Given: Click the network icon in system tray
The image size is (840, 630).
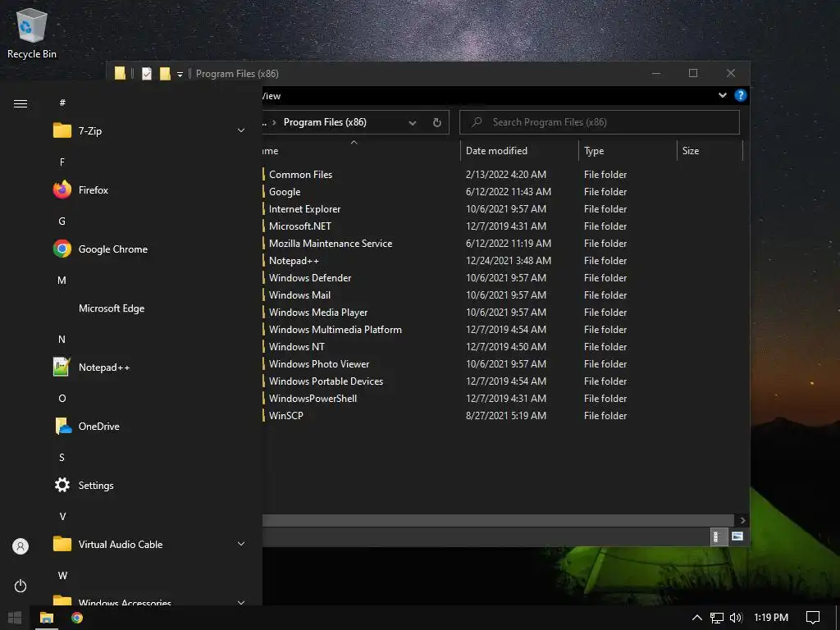Looking at the screenshot, I should coord(717,618).
